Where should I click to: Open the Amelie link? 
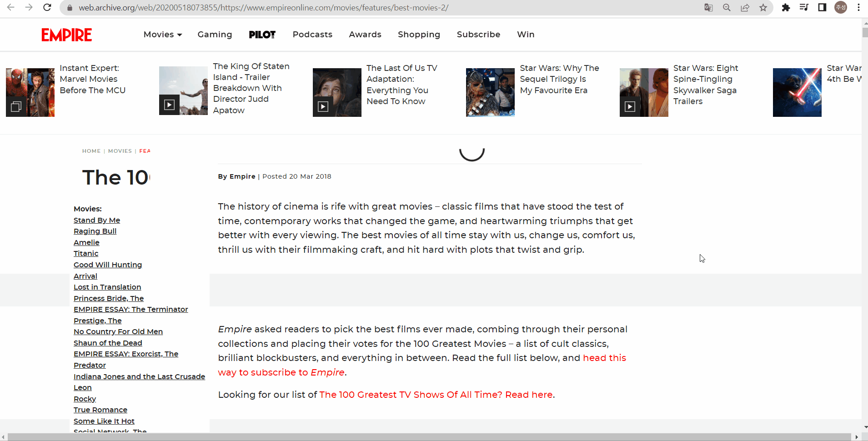[x=86, y=242]
